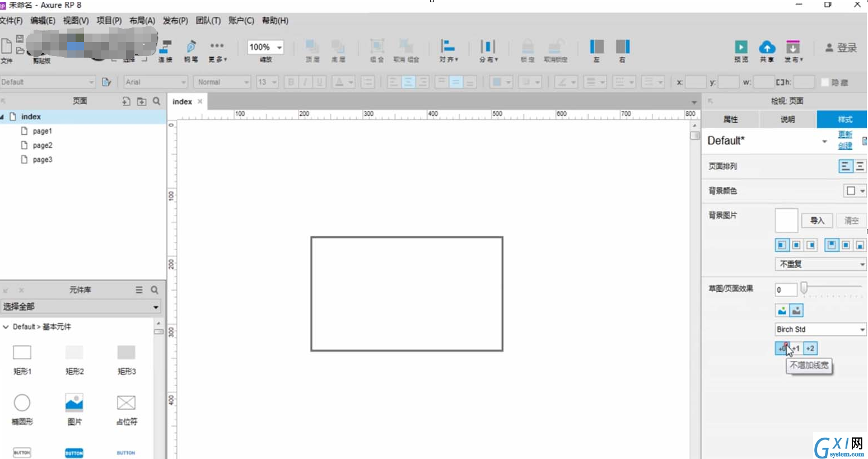868x459 pixels.
Task: Open the 发布(P) menu
Action: point(175,21)
